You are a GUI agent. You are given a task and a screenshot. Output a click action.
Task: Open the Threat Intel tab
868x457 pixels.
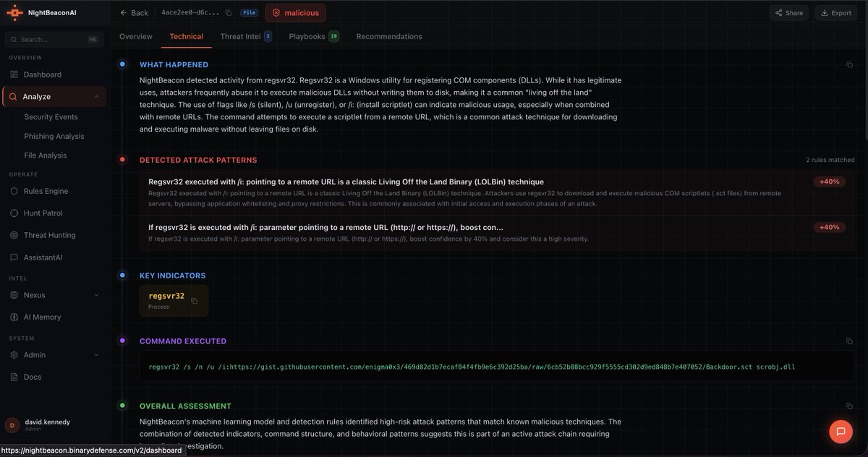(x=247, y=36)
